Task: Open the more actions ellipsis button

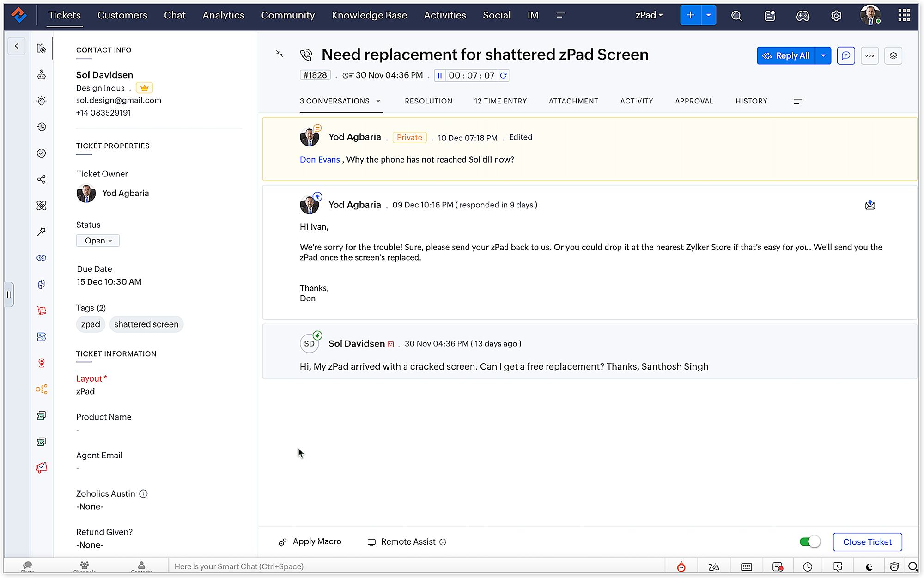Action: (869, 55)
